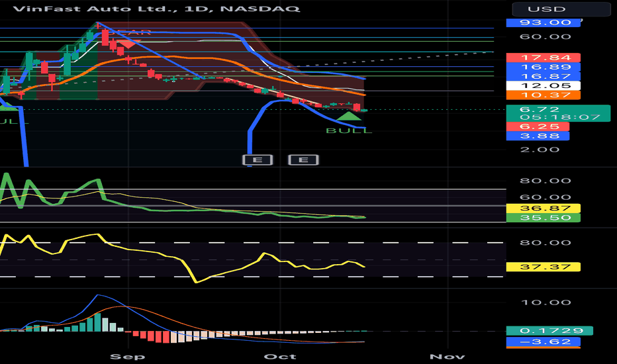Select the 3.88 blue price label
The height and width of the screenshot is (364, 617).
point(538,136)
